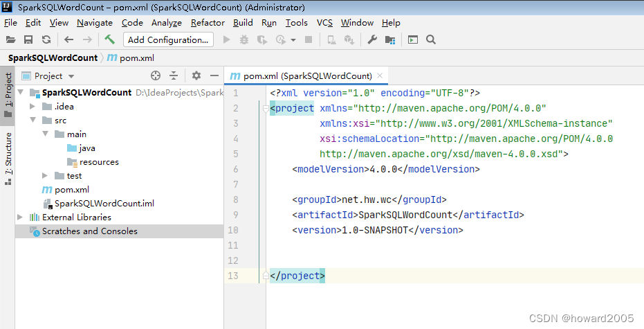
Task: Close the pom.xml editor tab
Action: 380,75
